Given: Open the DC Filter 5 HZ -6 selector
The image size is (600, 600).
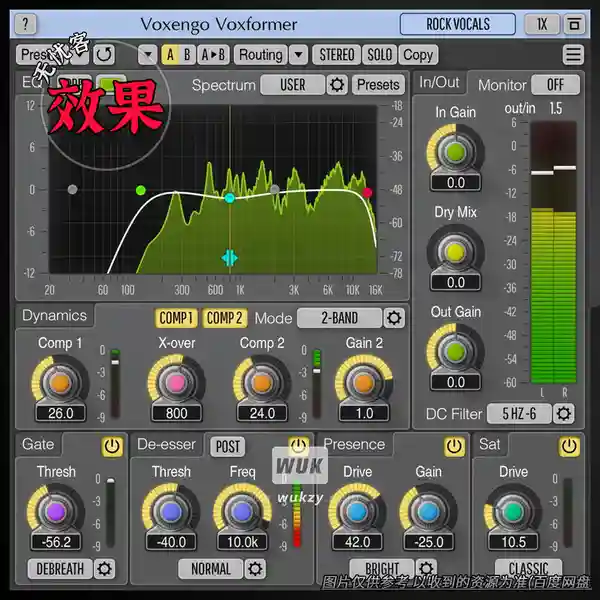Looking at the screenshot, I should pyautogui.click(x=519, y=414).
